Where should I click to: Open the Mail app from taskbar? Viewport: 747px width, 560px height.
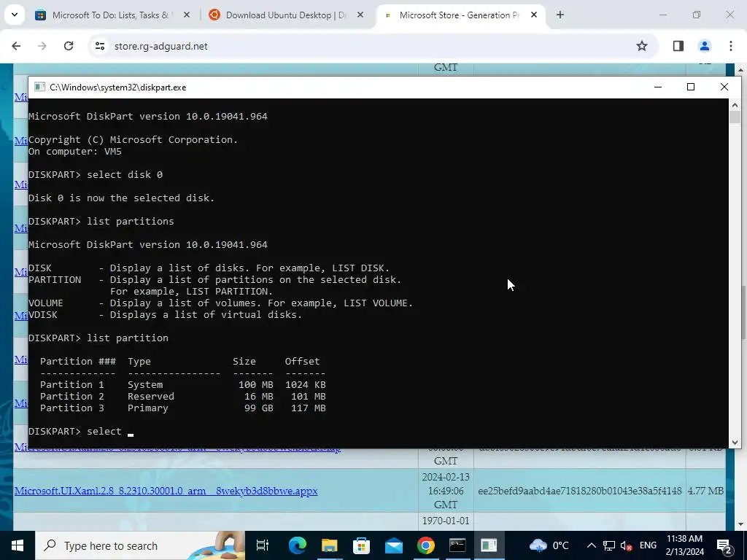pos(393,545)
